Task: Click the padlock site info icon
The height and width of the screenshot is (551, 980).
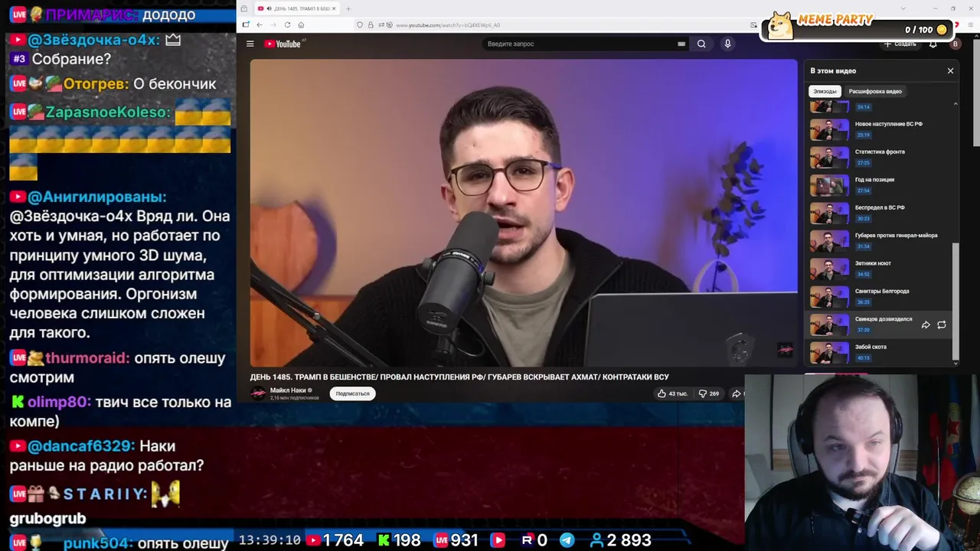Action: 371,25
